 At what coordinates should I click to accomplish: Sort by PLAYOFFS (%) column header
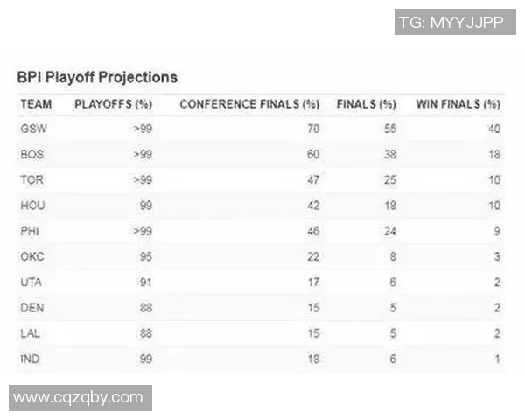click(x=114, y=104)
